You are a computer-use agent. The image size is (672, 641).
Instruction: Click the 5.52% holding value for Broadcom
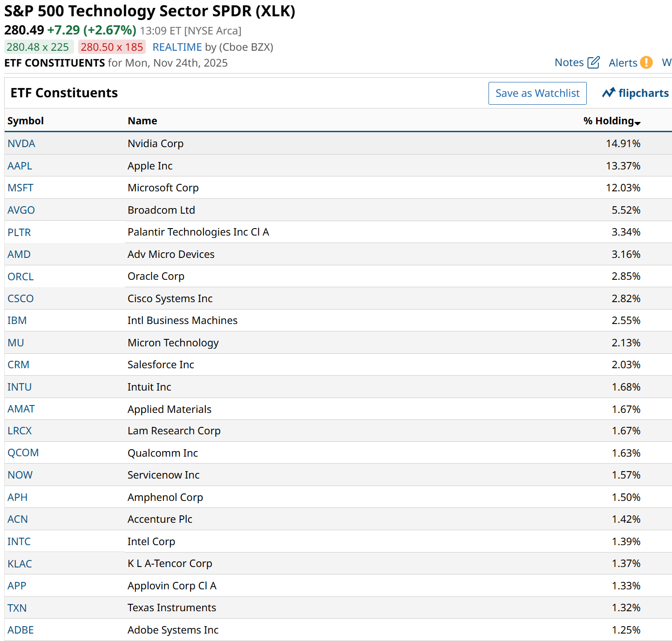pyautogui.click(x=626, y=210)
